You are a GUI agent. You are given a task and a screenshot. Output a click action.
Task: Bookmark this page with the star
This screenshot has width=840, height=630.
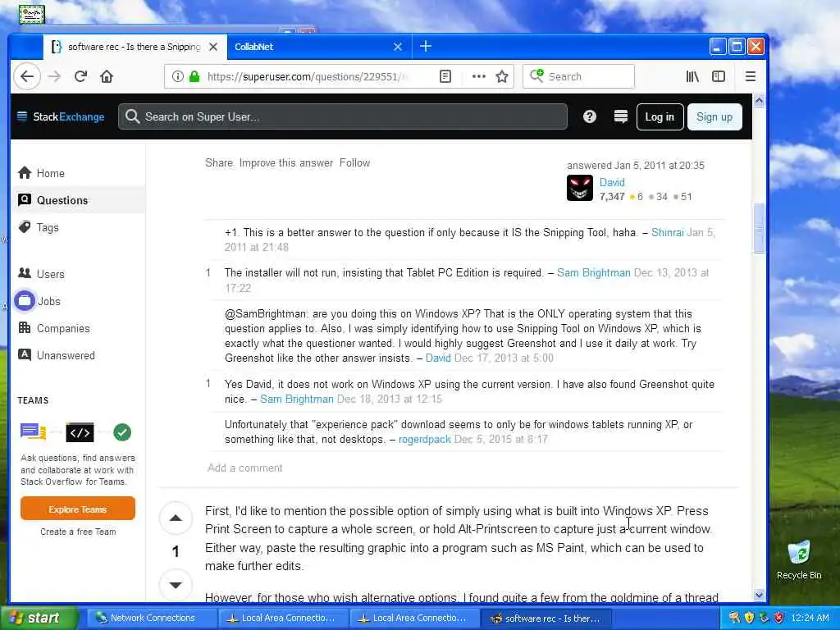point(502,76)
